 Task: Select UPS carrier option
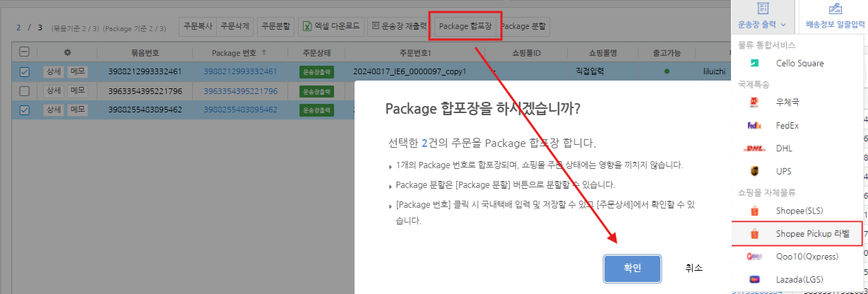pyautogui.click(x=784, y=172)
